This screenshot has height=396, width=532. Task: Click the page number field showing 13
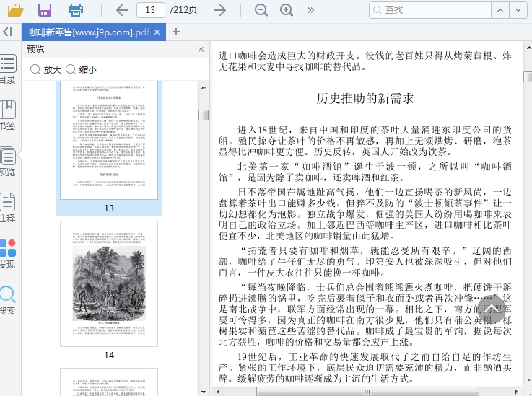pos(151,10)
